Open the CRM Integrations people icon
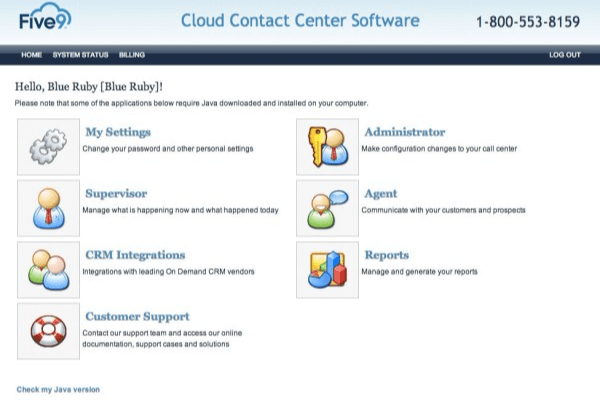600x400 pixels. pos(48,269)
